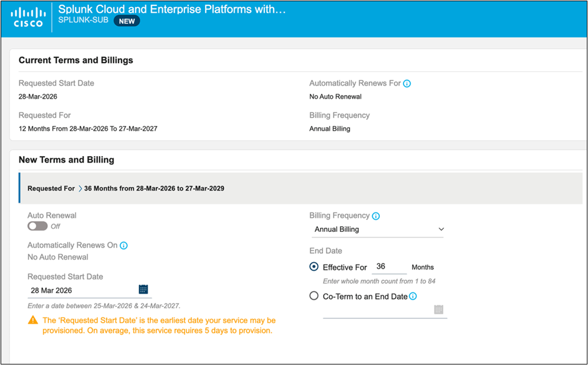588x365 pixels.
Task: Click the Co-Term end date field
Action: point(376,311)
